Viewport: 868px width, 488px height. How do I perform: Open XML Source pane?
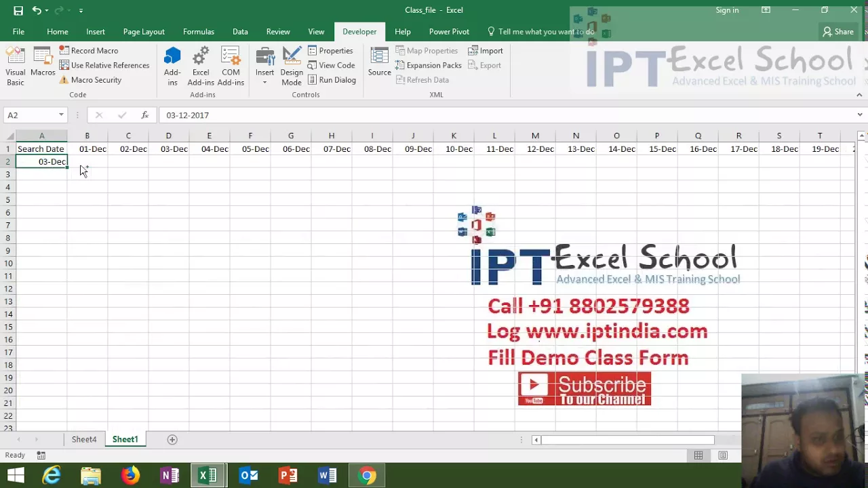click(x=379, y=62)
